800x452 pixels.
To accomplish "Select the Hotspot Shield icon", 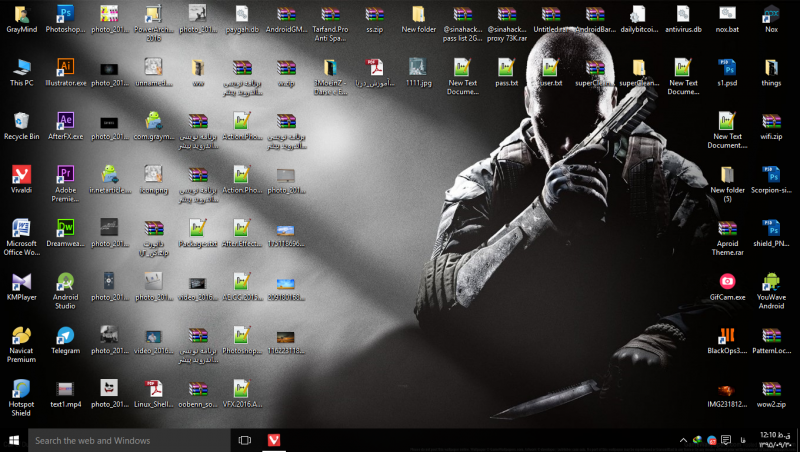I will tap(21, 398).
